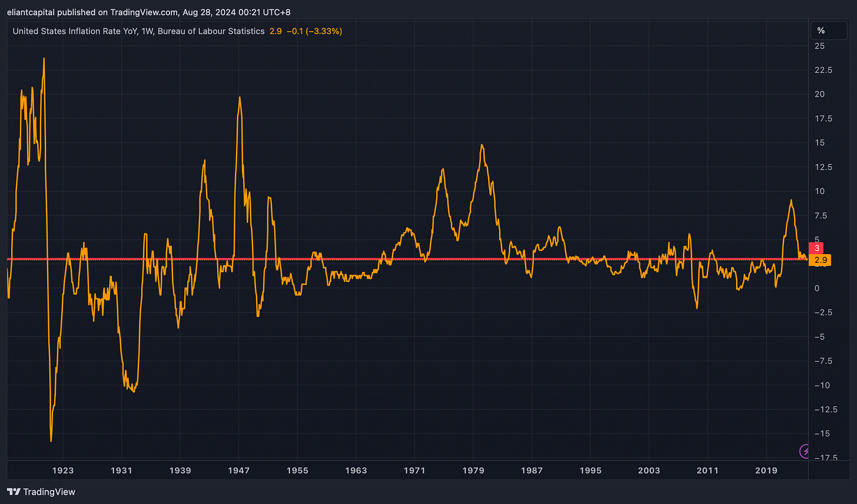Image resolution: width=857 pixels, height=504 pixels.
Task: Click the 7.5 label on the price axis
Action: 821,216
